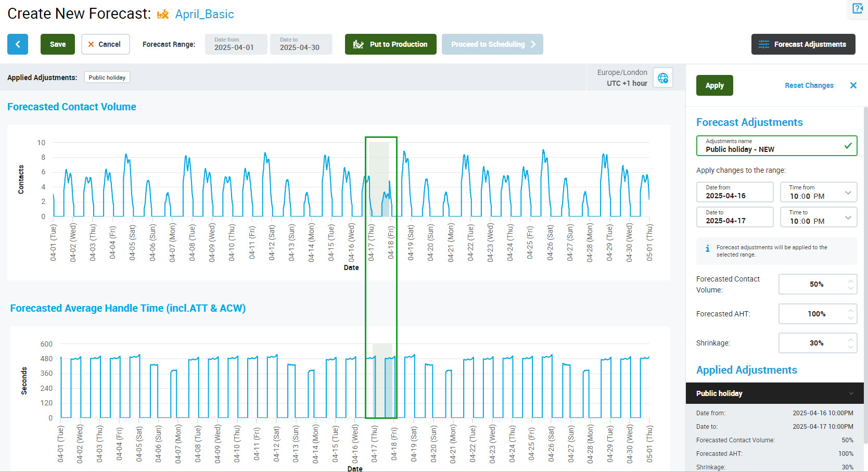
Task: Click the back arrow button
Action: pyautogui.click(x=18, y=44)
